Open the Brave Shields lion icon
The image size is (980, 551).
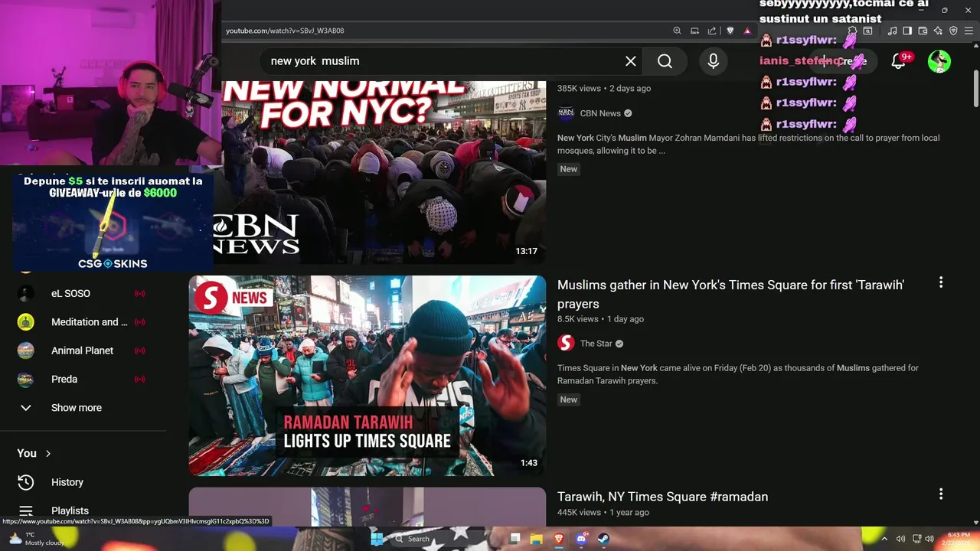tap(730, 31)
